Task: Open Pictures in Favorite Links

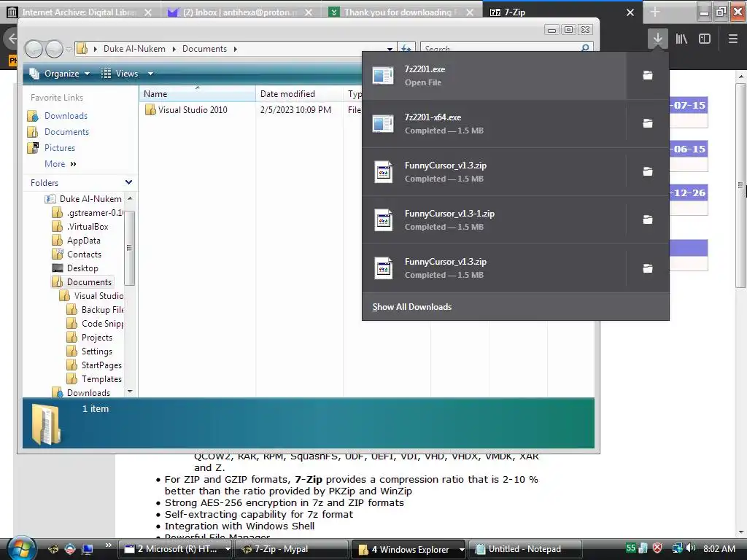Action: click(x=60, y=148)
